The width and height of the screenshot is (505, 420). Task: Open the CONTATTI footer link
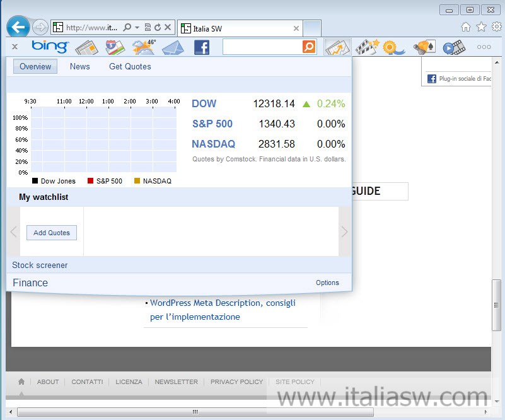pos(87,382)
